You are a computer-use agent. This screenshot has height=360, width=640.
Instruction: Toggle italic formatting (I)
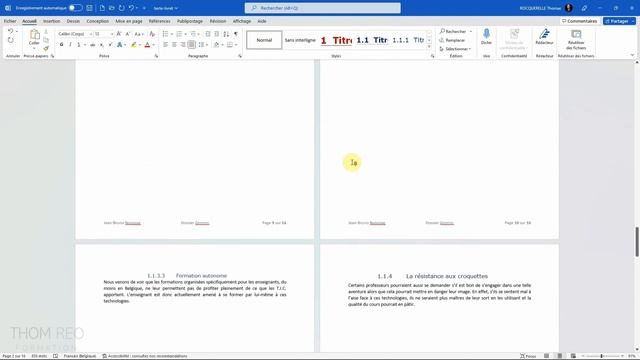[70, 44]
